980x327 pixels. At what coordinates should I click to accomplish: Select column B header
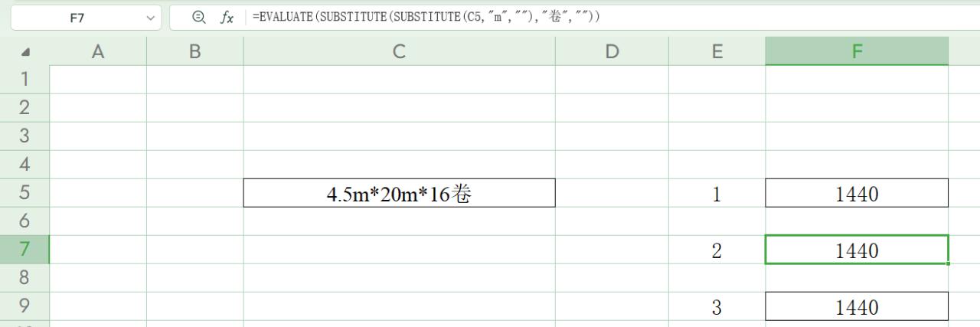[194, 51]
